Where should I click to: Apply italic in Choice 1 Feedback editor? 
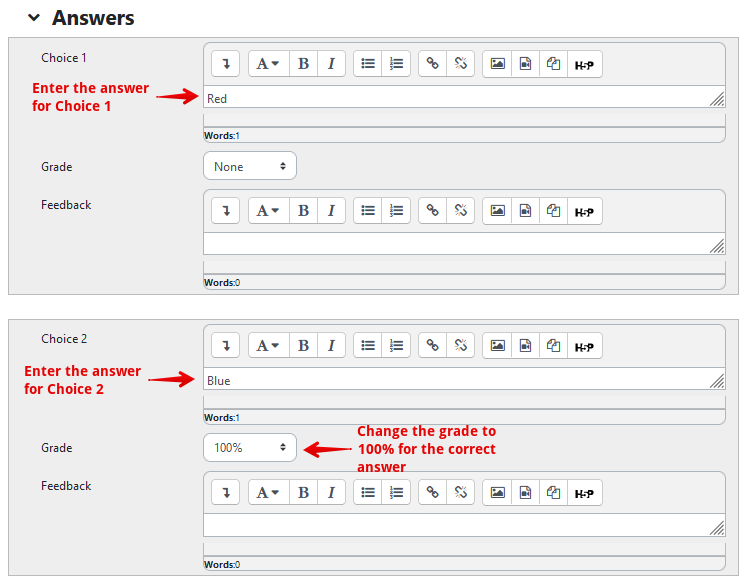[331, 211]
